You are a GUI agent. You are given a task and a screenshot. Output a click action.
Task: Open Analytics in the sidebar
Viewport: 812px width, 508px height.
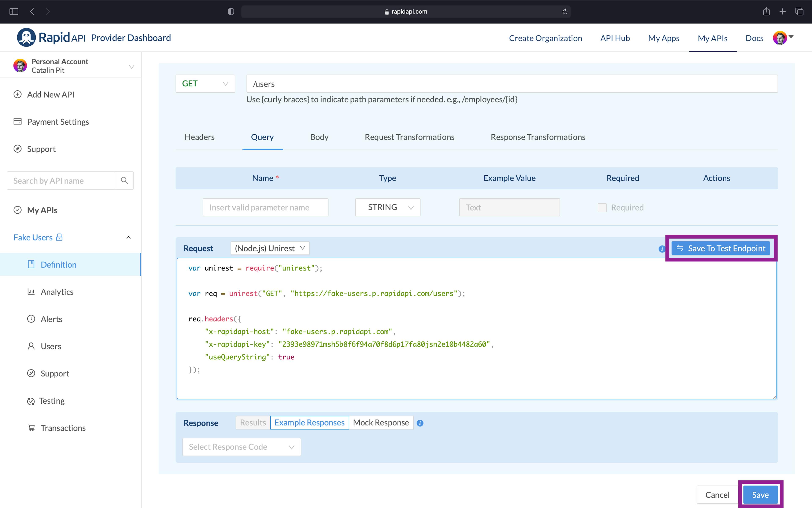point(57,292)
